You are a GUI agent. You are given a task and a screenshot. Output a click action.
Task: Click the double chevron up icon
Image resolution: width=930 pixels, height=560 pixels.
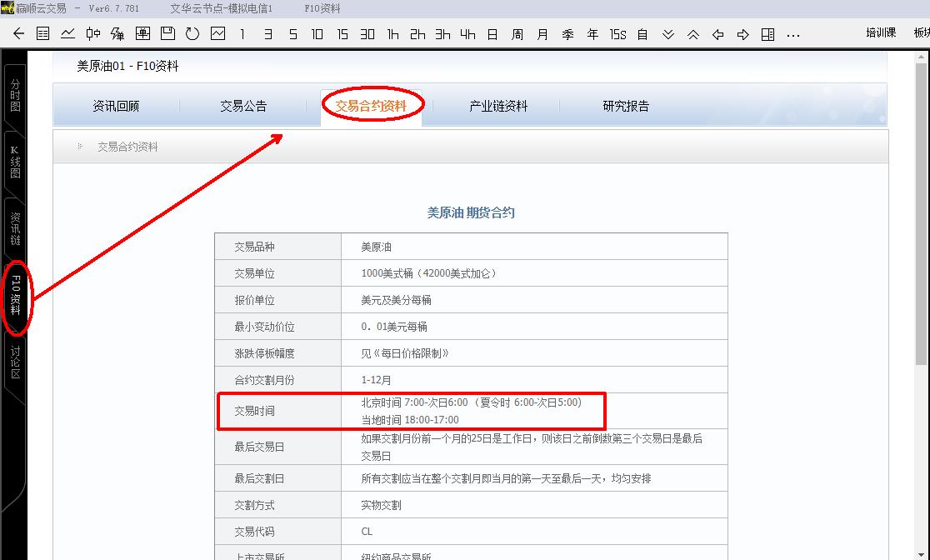pos(693,34)
